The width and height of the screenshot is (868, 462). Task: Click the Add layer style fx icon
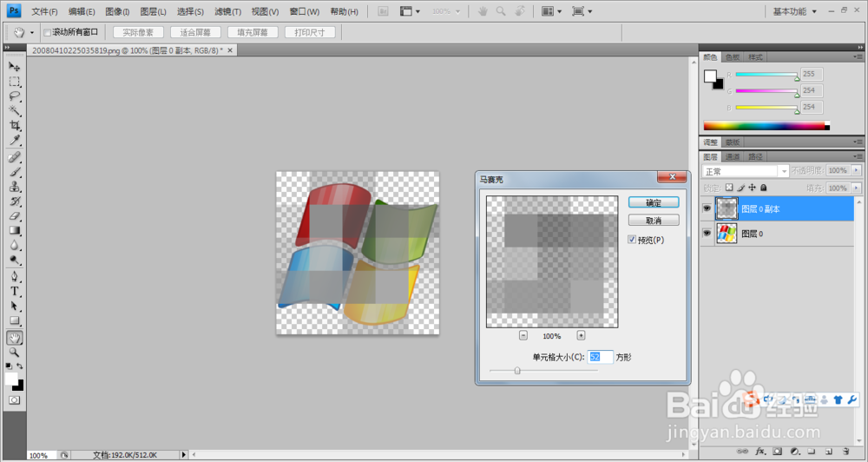[760, 452]
